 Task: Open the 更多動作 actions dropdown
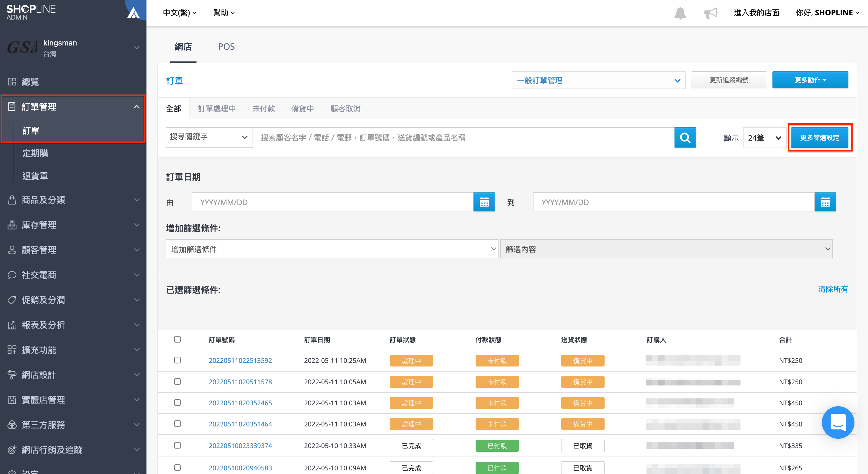click(810, 80)
